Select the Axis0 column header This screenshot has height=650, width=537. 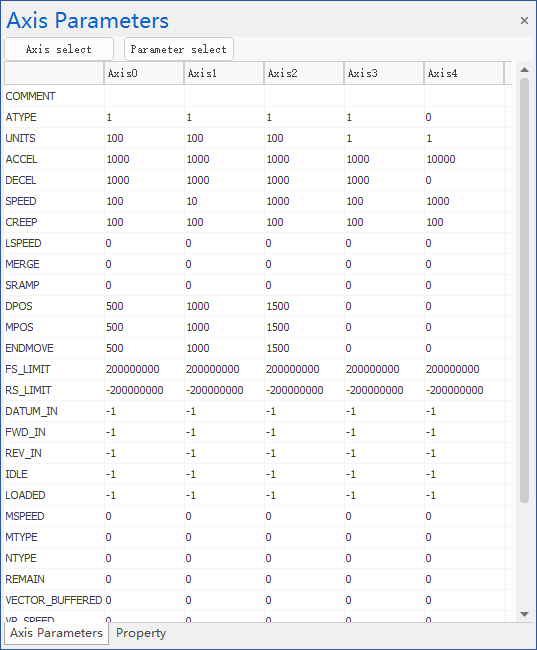[143, 73]
